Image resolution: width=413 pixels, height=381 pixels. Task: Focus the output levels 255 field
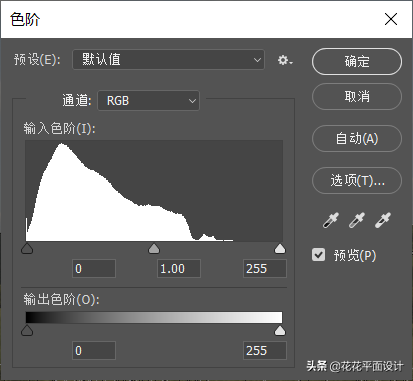265,351
